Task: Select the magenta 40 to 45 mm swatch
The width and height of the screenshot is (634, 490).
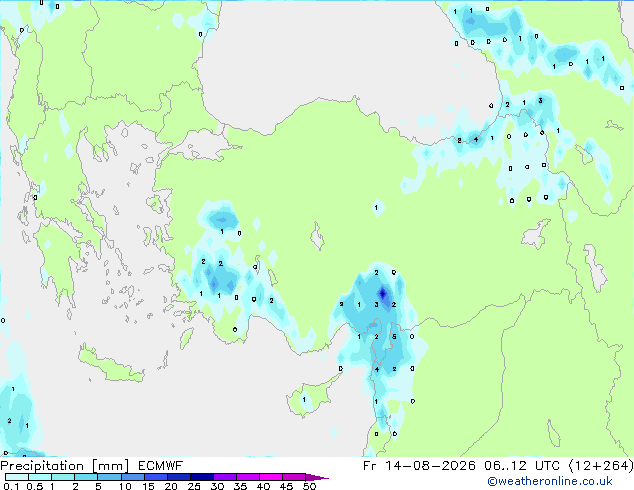Action: tap(271, 477)
